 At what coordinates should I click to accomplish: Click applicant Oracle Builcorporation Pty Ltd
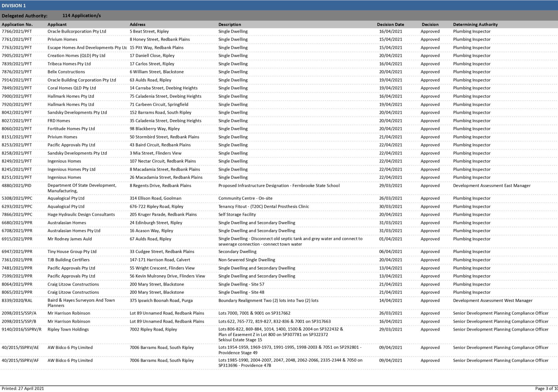[77, 31]
